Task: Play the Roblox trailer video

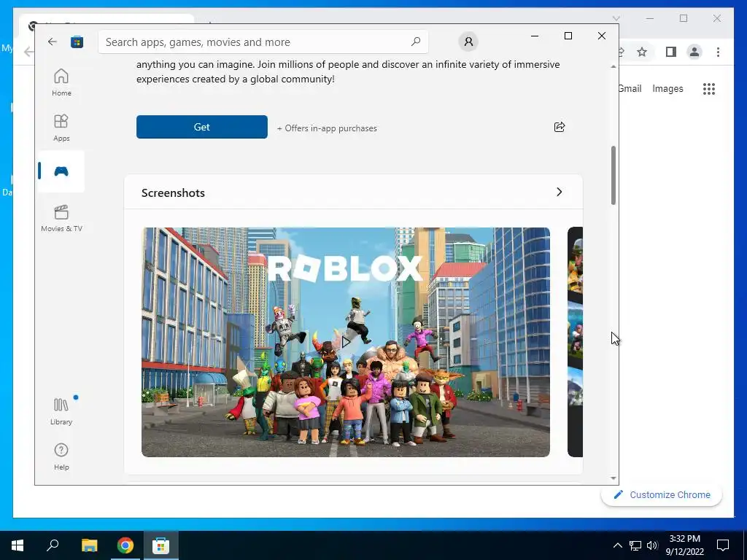Action: [346, 341]
